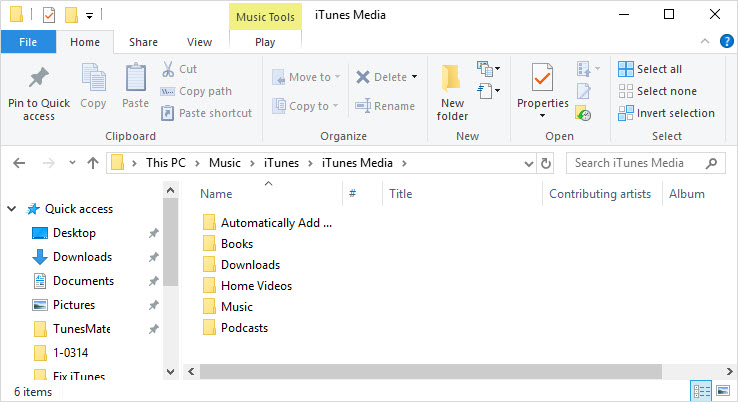Switch to the View ribbon tab
The width and height of the screenshot is (738, 402).
coord(199,42)
